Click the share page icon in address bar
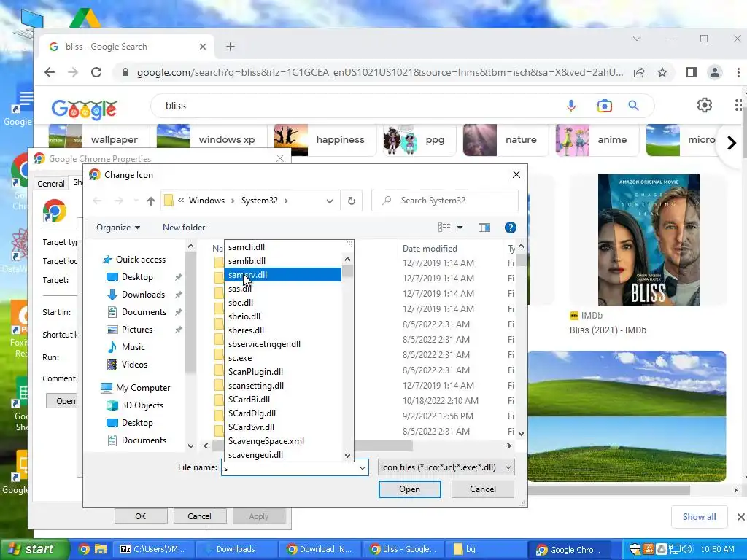This screenshot has height=560, width=747. pyautogui.click(x=639, y=72)
